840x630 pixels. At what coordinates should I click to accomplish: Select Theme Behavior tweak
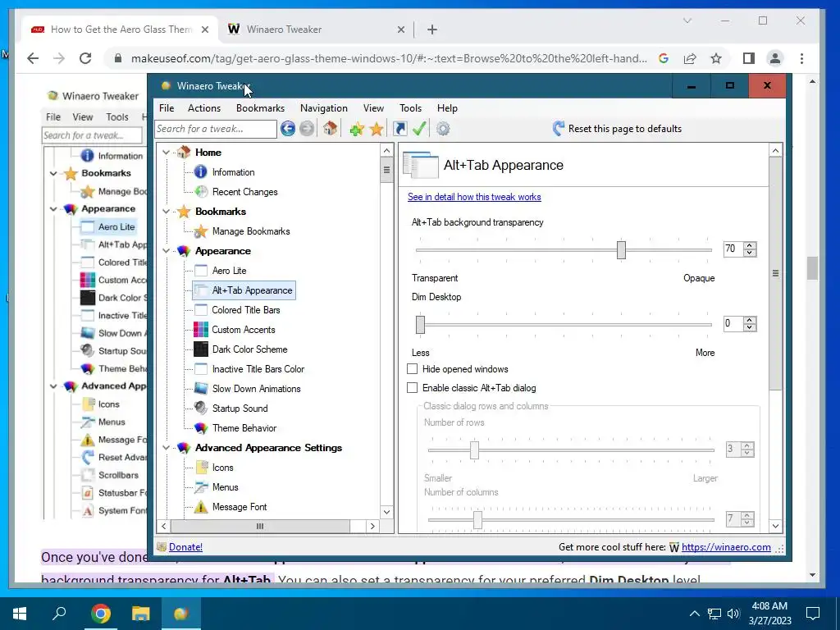[x=244, y=428]
